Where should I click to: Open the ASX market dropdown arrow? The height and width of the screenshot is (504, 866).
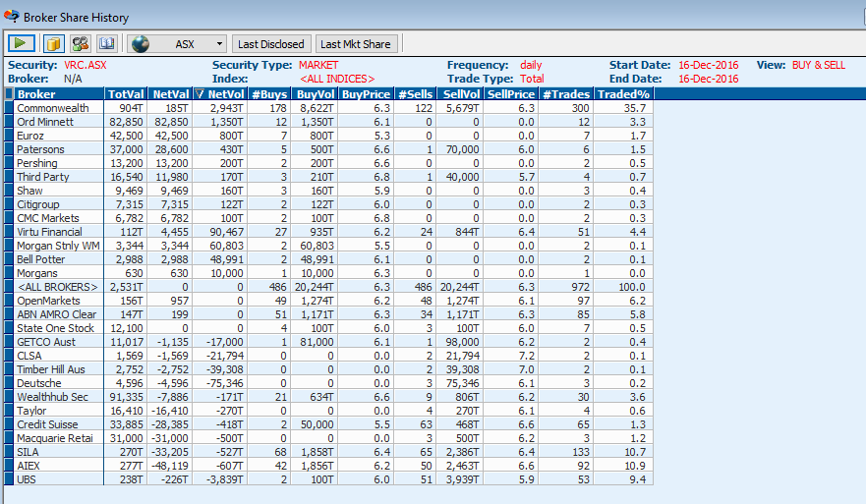click(x=219, y=43)
